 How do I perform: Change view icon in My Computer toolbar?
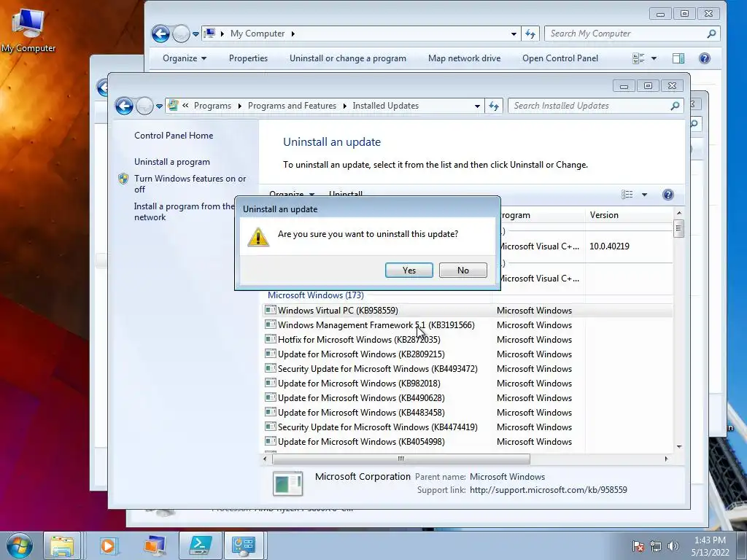tap(638, 58)
